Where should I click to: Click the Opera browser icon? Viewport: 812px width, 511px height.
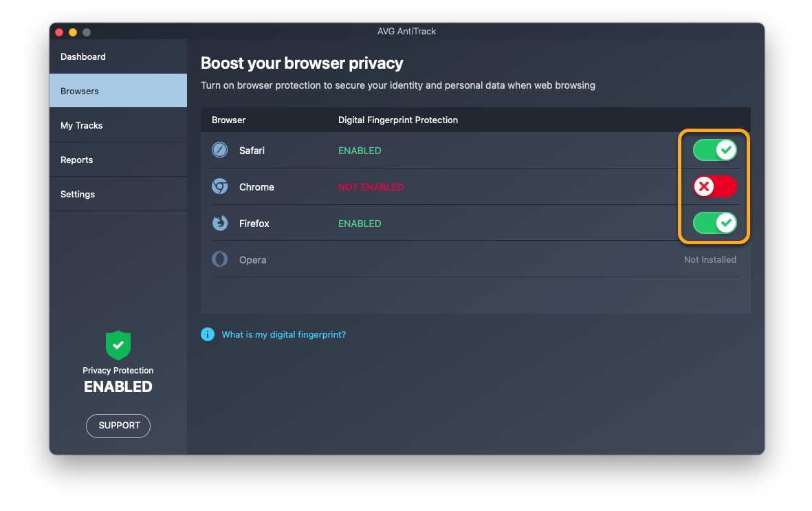(219, 259)
